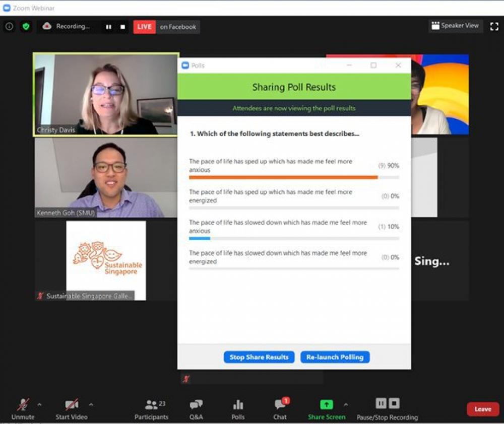504x424 pixels.
Task: Open the Chat panel
Action: (280, 409)
